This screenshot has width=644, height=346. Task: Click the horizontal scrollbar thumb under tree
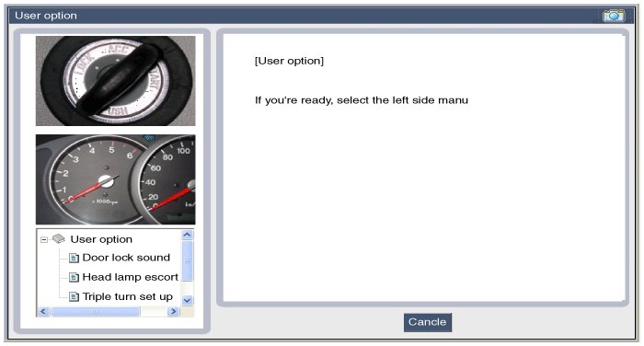pyautogui.click(x=96, y=311)
